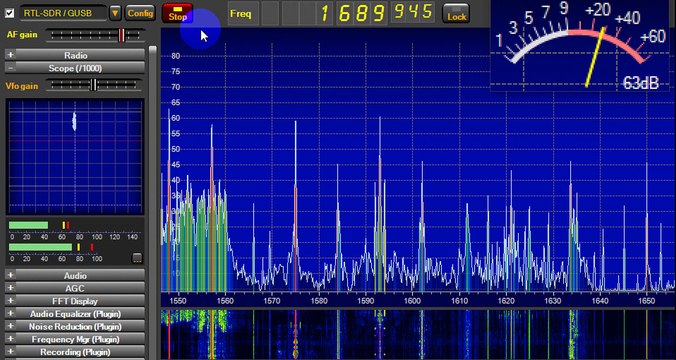Viewport: 676px width, 360px height.
Task: Click the 1550 frequency axis label
Action: pyautogui.click(x=178, y=301)
